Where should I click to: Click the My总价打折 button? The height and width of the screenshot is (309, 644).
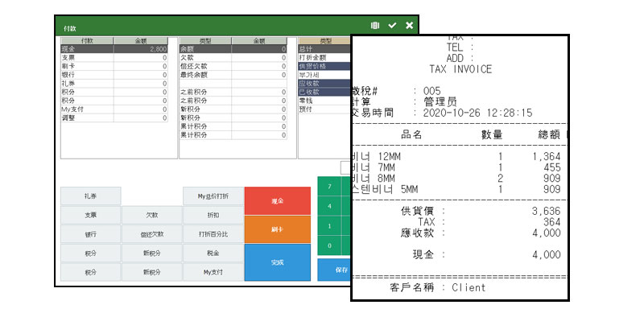pos(213,196)
